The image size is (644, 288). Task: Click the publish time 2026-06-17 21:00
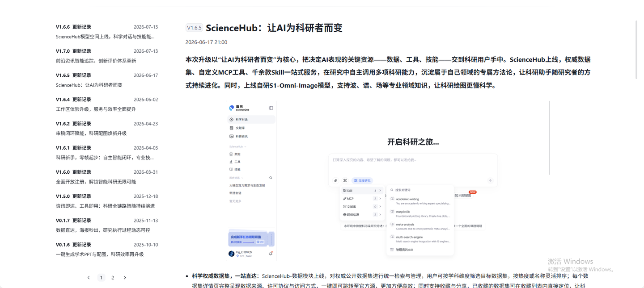(x=206, y=42)
